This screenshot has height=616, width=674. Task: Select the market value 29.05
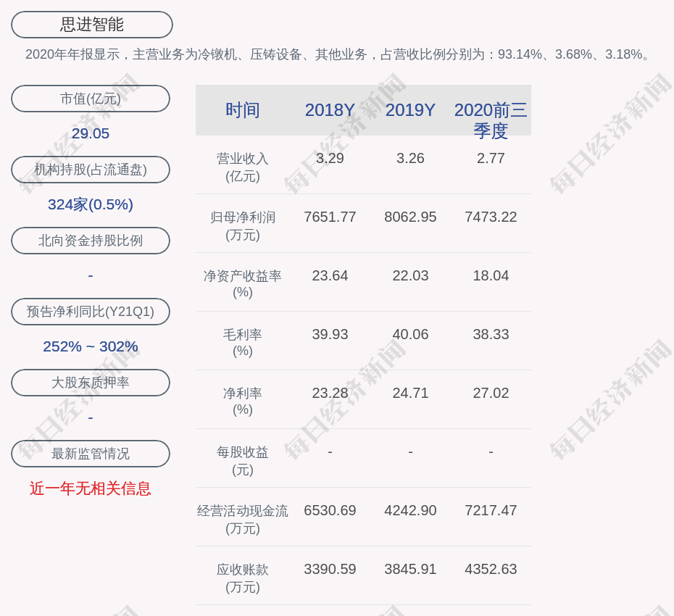coord(91,133)
